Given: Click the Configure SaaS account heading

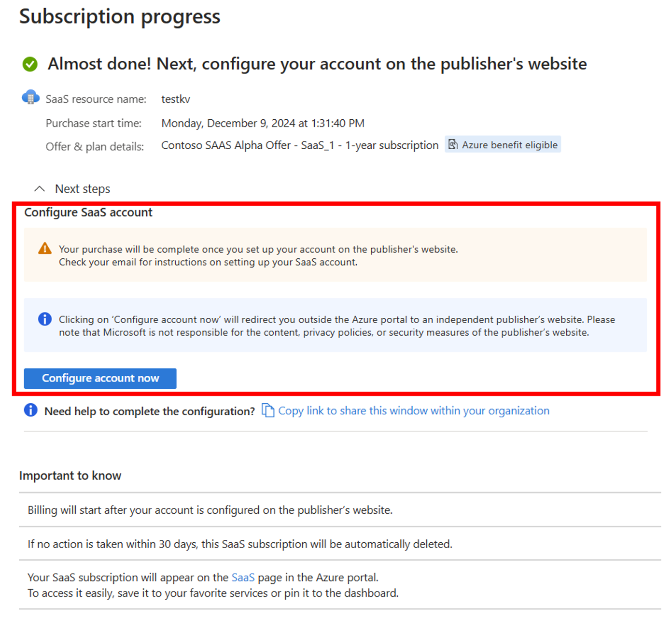Looking at the screenshot, I should (x=88, y=212).
